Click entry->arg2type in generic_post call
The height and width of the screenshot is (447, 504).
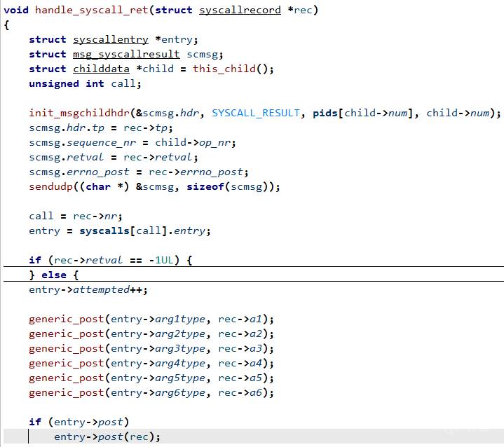click(x=158, y=334)
